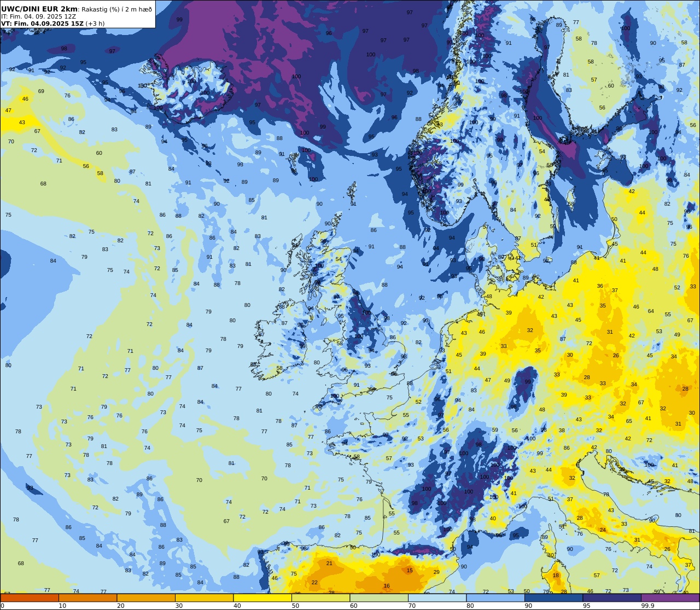Click the legend tick label 90
This screenshot has width=700, height=610.
pyautogui.click(x=528, y=606)
